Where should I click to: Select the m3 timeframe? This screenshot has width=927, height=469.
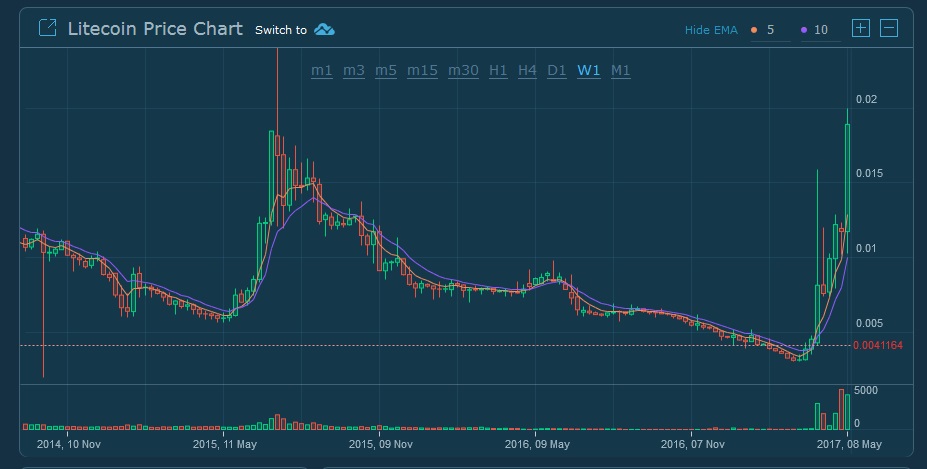[354, 70]
